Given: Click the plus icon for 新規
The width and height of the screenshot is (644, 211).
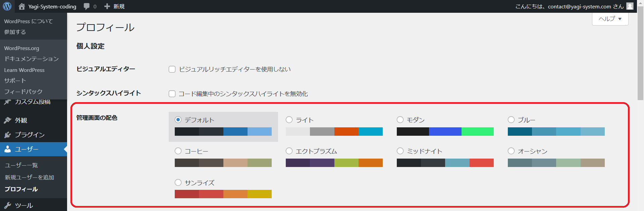Looking at the screenshot, I should [x=107, y=6].
